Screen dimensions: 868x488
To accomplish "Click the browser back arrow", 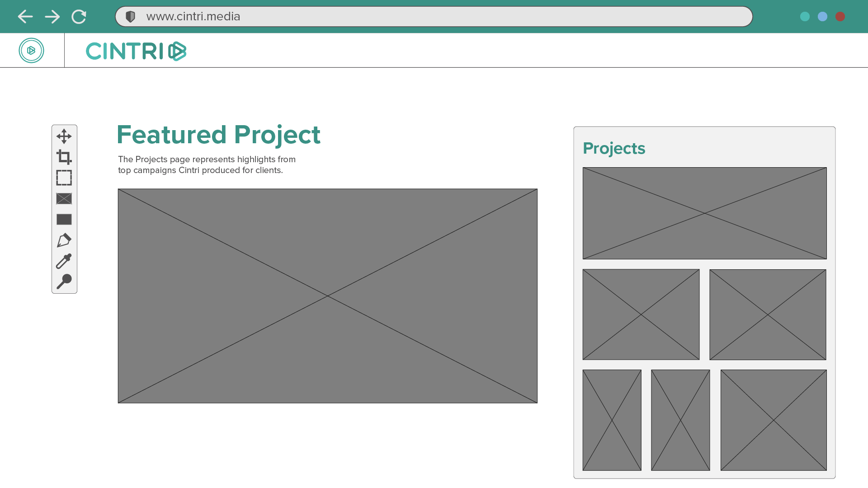I will (25, 17).
